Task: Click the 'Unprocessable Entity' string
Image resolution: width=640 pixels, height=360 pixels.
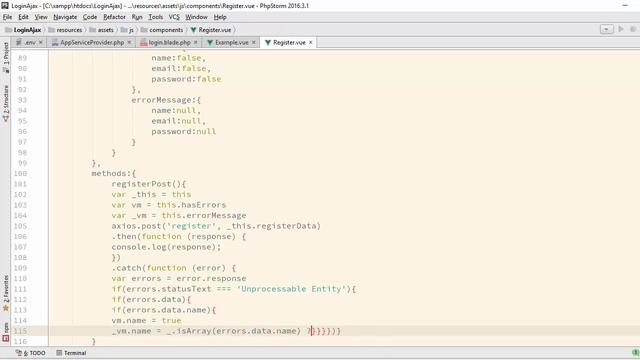Action: pyautogui.click(x=291, y=289)
